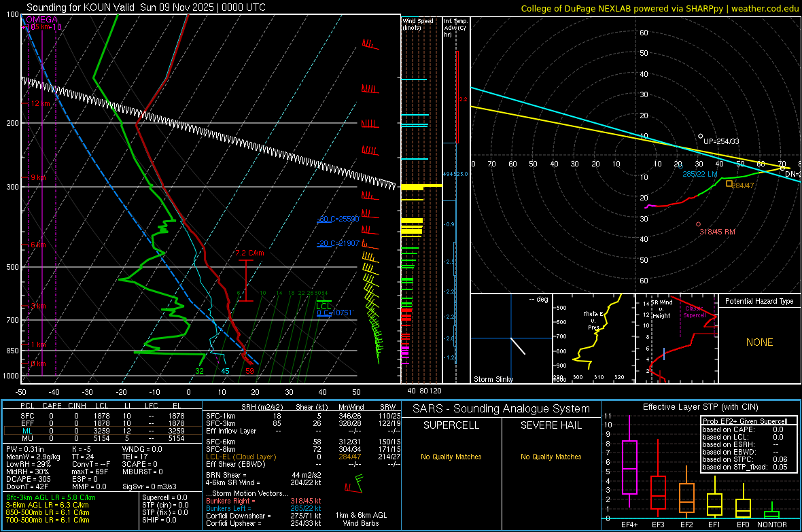Click the Inf. Temp. Adv. panel header

tap(455, 28)
